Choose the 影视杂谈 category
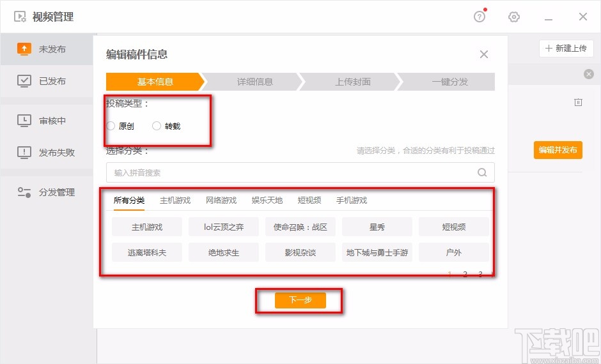The image size is (601, 364). click(300, 253)
